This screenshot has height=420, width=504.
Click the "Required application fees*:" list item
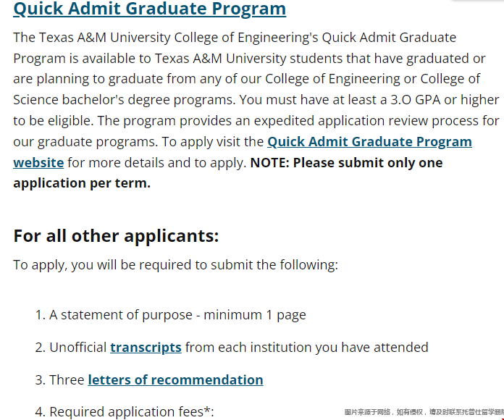tap(125, 412)
